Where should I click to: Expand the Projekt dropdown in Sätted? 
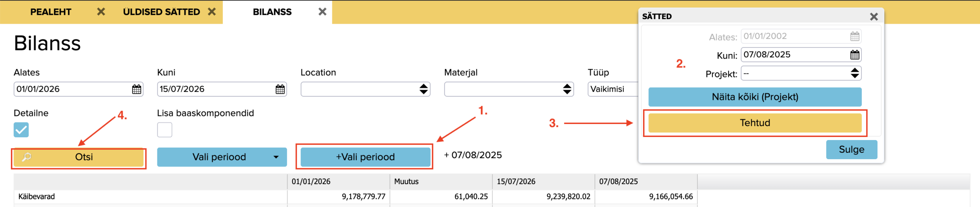[x=801, y=73]
